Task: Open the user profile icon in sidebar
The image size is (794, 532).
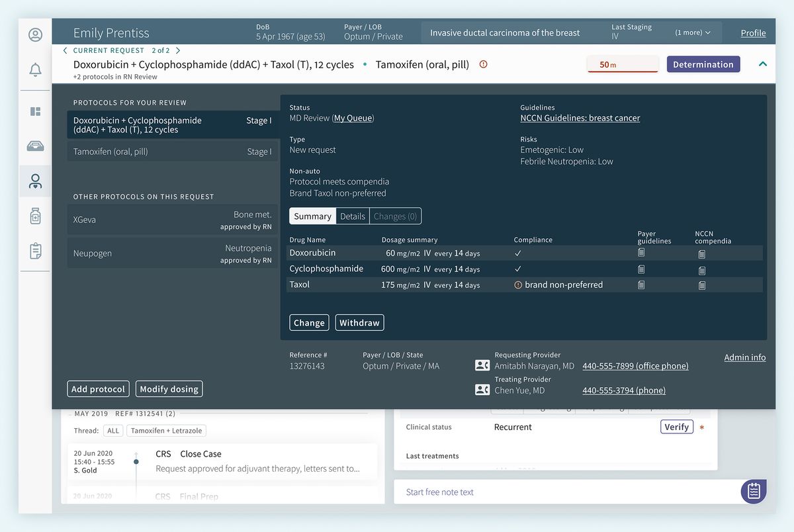Action: click(35, 35)
